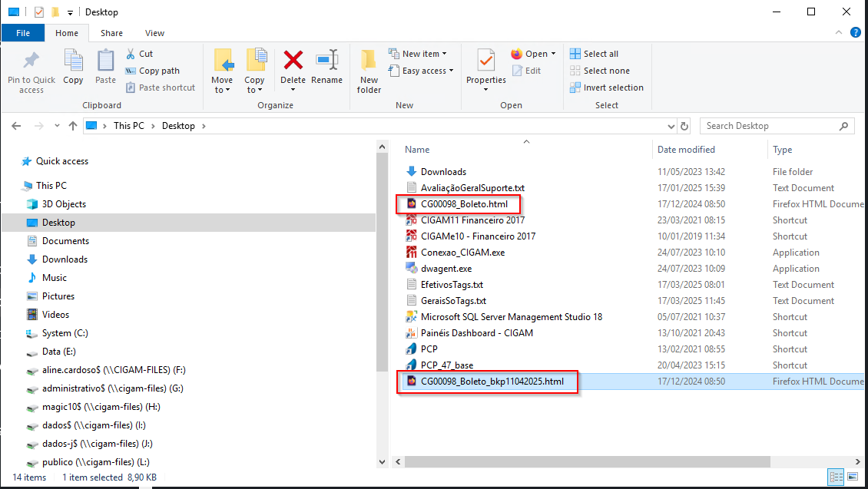Click the Search Desktop field

click(x=777, y=126)
